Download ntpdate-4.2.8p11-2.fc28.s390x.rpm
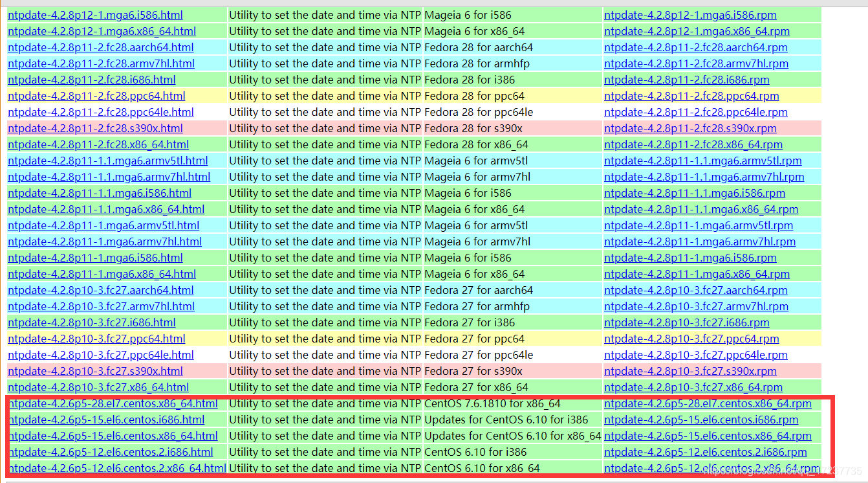This screenshot has height=483, width=868. tap(690, 128)
